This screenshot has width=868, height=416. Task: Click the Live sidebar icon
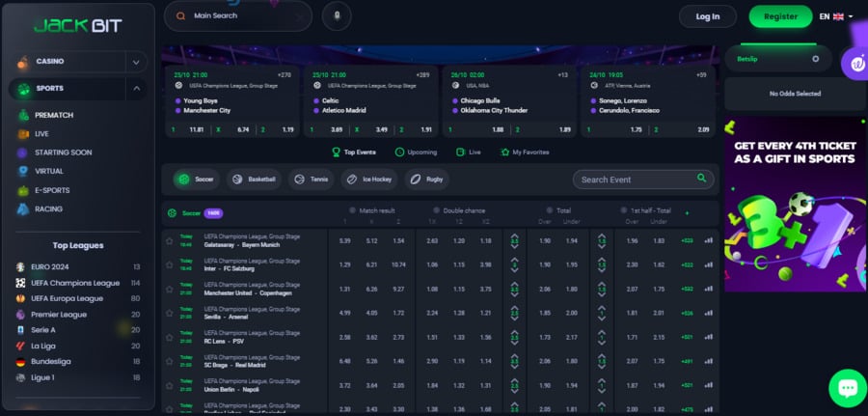tap(23, 134)
